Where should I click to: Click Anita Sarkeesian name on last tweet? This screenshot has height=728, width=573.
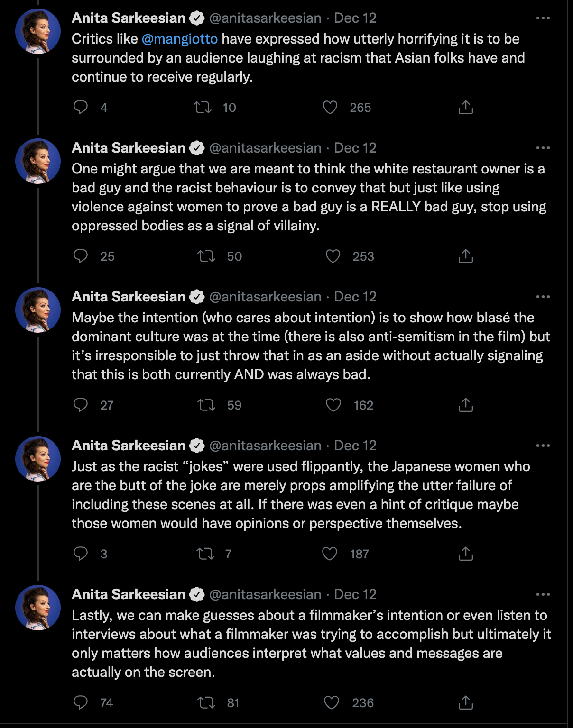[x=129, y=594]
